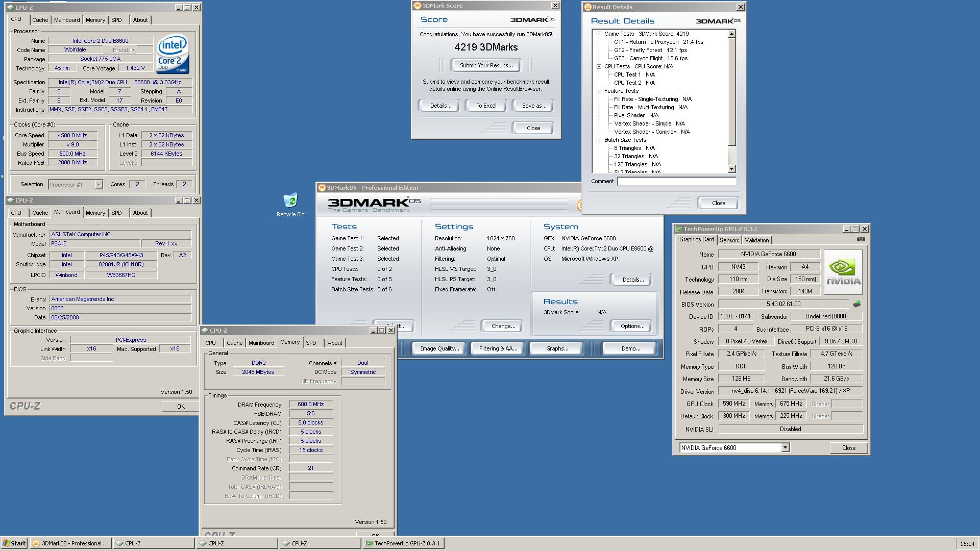The width and height of the screenshot is (980, 551).
Task: Click the 4500.0 MHz Core Speed value
Action: pos(72,135)
